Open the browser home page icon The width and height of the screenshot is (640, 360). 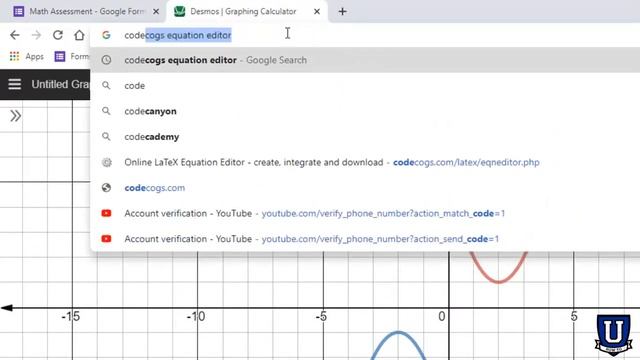coord(79,35)
